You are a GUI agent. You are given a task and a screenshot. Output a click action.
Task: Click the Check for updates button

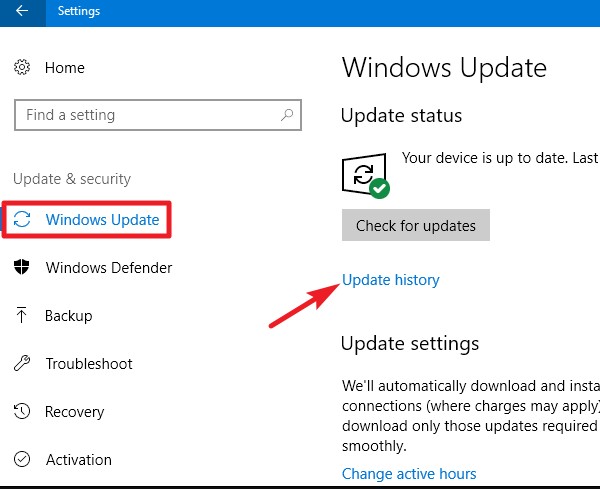point(416,225)
